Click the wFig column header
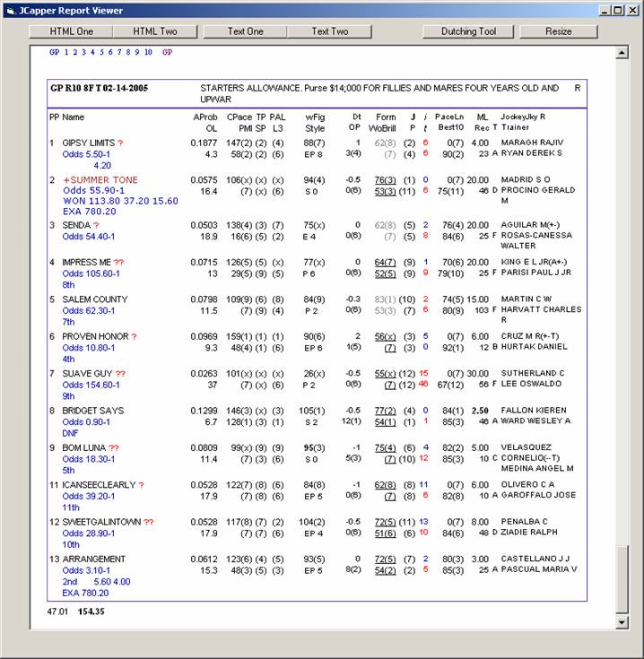The width and height of the screenshot is (644, 659). pos(315,117)
